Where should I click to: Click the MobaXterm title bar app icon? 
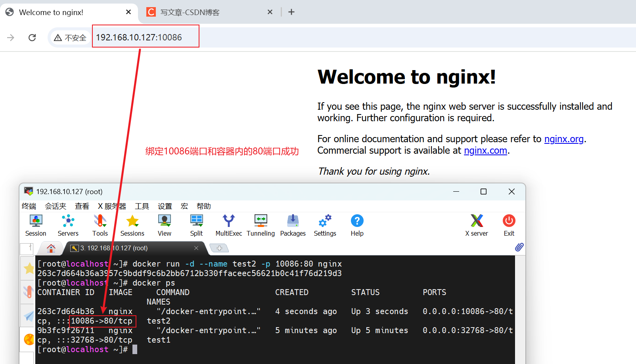(x=29, y=191)
